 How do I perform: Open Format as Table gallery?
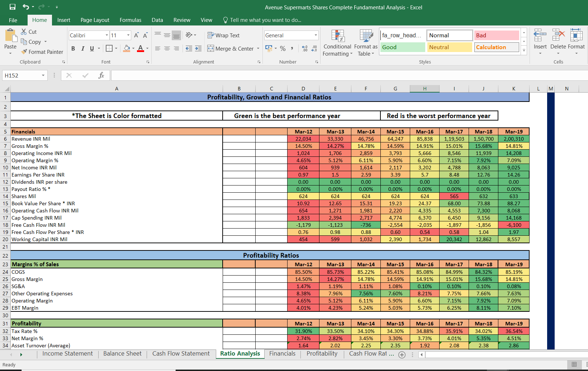[x=366, y=43]
